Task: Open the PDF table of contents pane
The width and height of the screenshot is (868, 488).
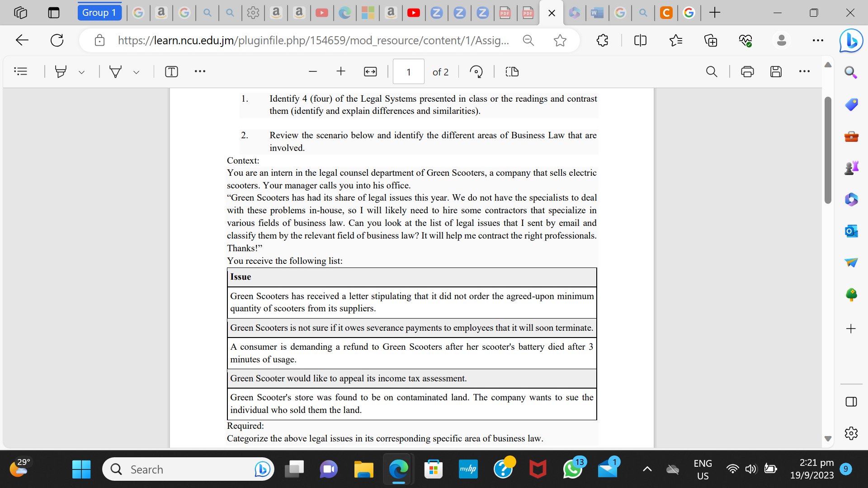Action: pyautogui.click(x=21, y=71)
